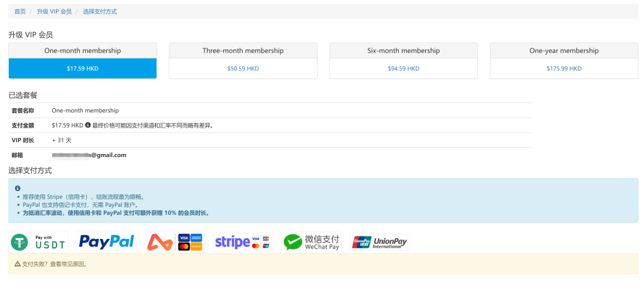This screenshot has height=286, width=644.
Task: Choose Stripe credit card payment
Action: 243,242
